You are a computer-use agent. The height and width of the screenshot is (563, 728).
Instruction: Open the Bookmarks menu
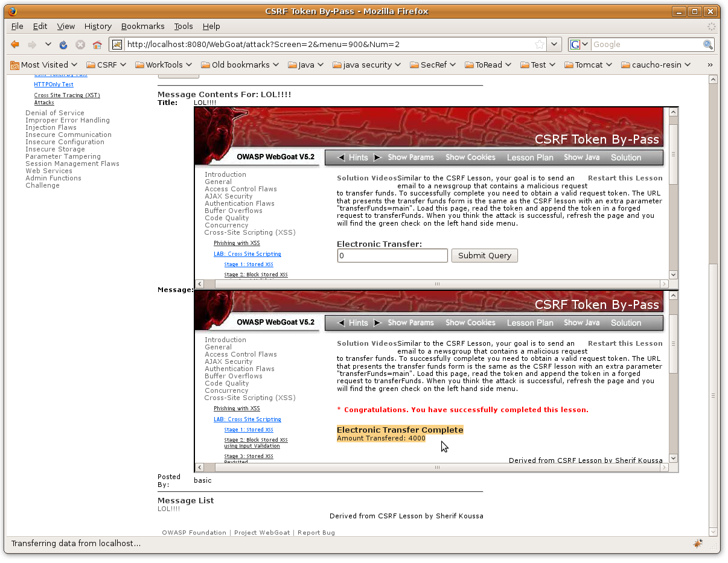pyautogui.click(x=142, y=27)
